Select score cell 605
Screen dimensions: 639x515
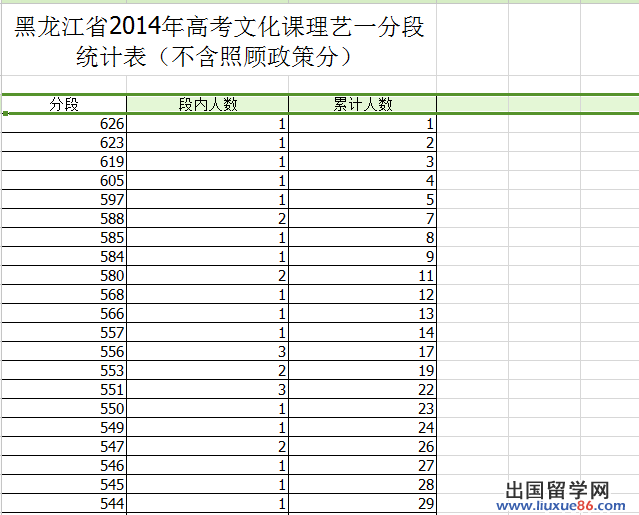coord(64,180)
